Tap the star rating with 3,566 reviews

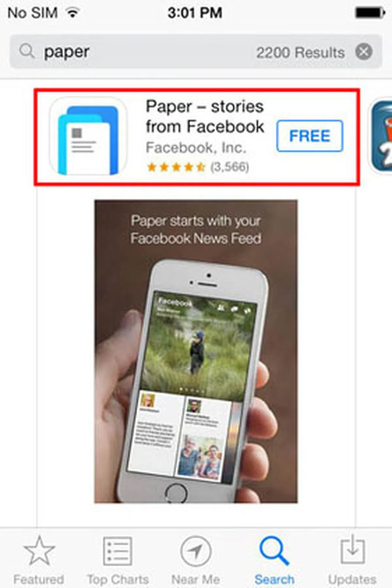click(x=198, y=167)
